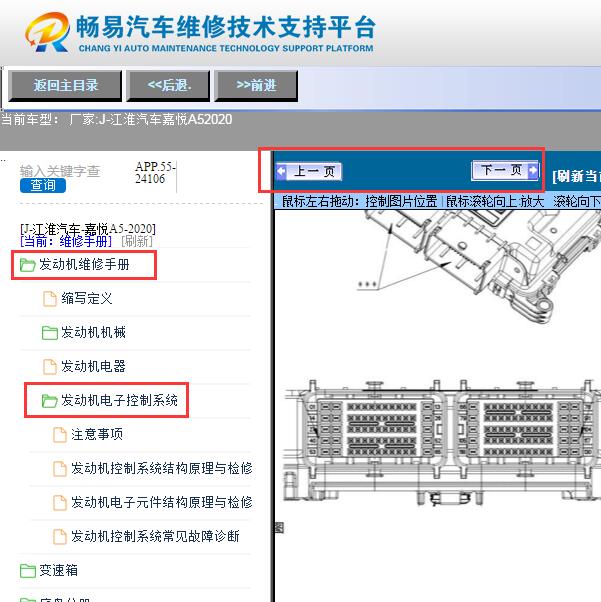Go forward with >>前进 button

point(256,86)
